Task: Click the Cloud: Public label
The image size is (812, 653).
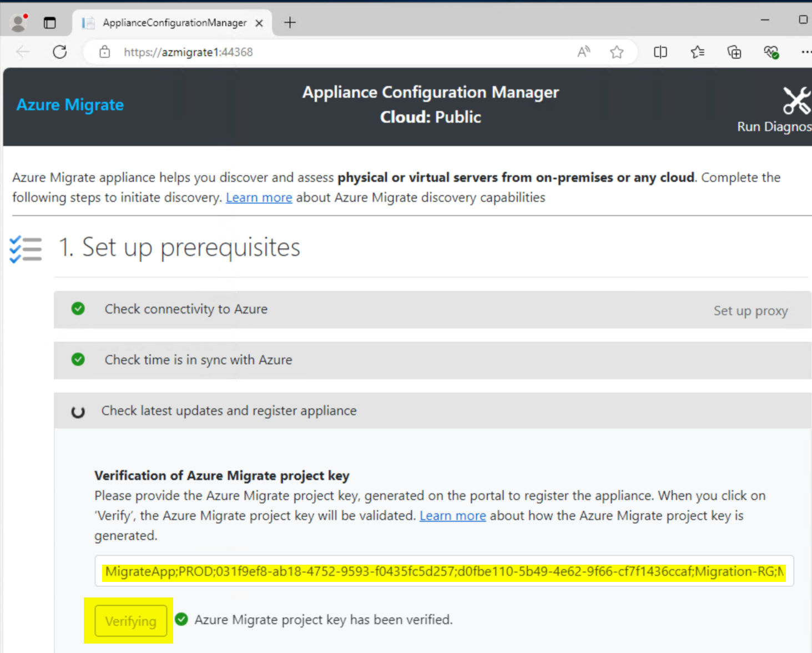Action: pyautogui.click(x=431, y=117)
